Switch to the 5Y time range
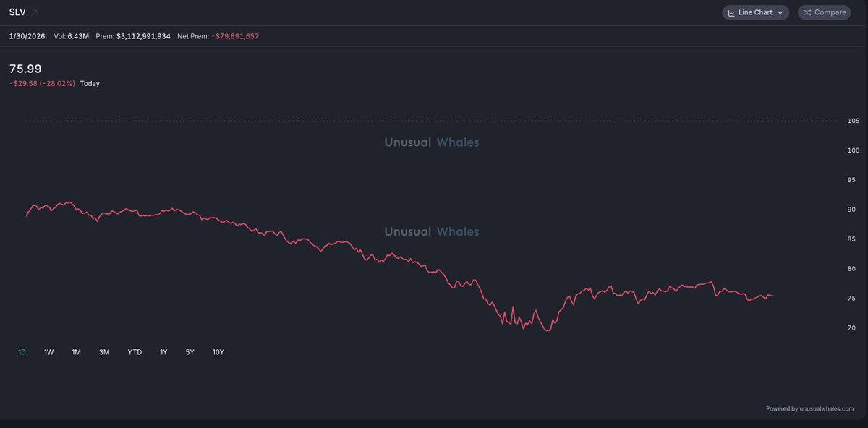Viewport: 868px width, 428px height. tap(190, 352)
